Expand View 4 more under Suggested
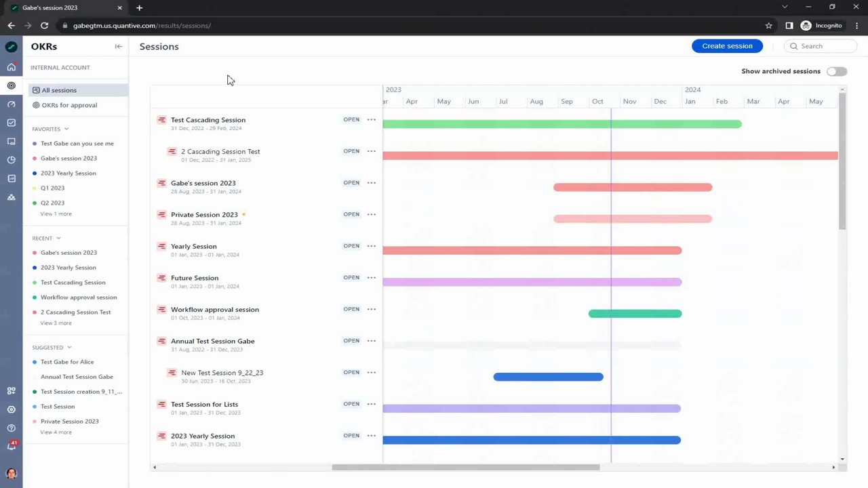The height and width of the screenshot is (488, 868). coord(56,432)
